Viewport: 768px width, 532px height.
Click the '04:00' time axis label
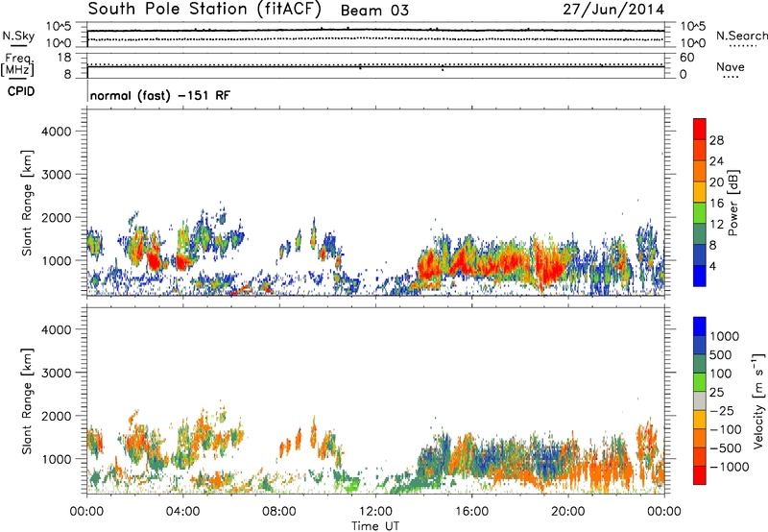click(182, 512)
